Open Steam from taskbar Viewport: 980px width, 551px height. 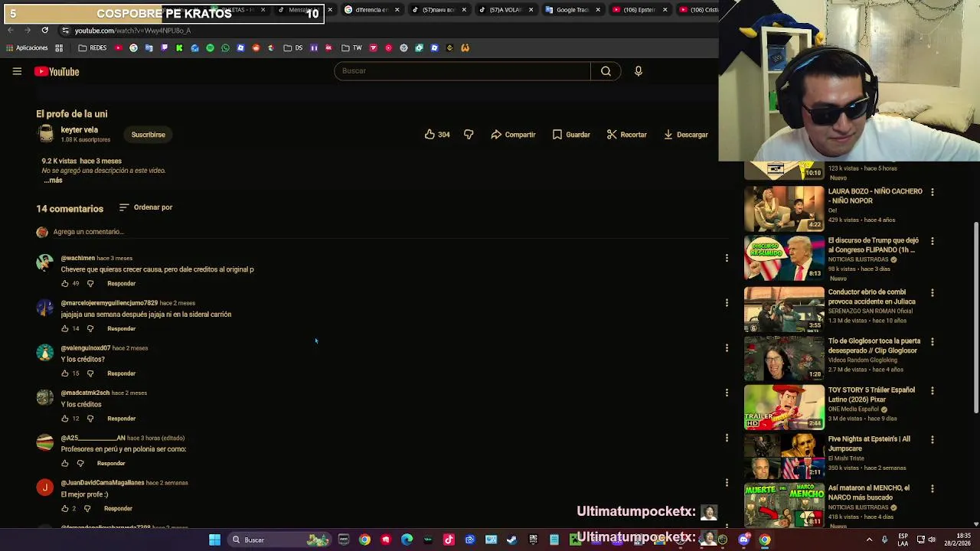point(511,540)
